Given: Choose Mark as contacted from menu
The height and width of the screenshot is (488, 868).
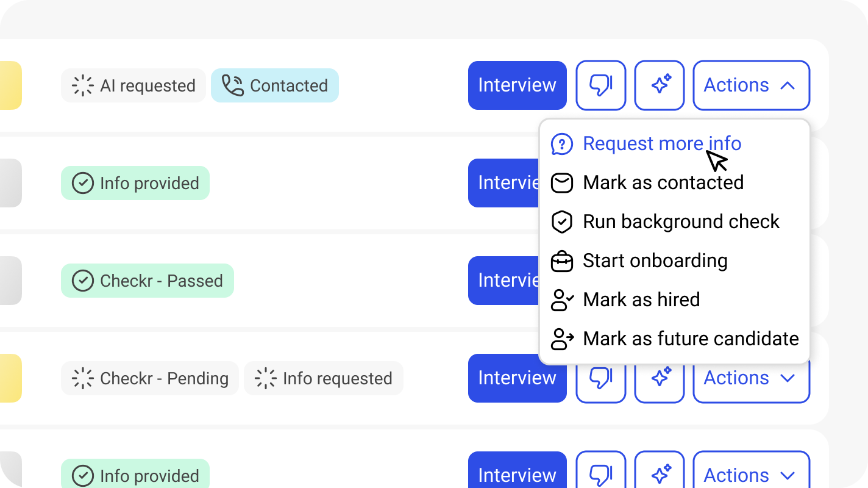Looking at the screenshot, I should (663, 183).
